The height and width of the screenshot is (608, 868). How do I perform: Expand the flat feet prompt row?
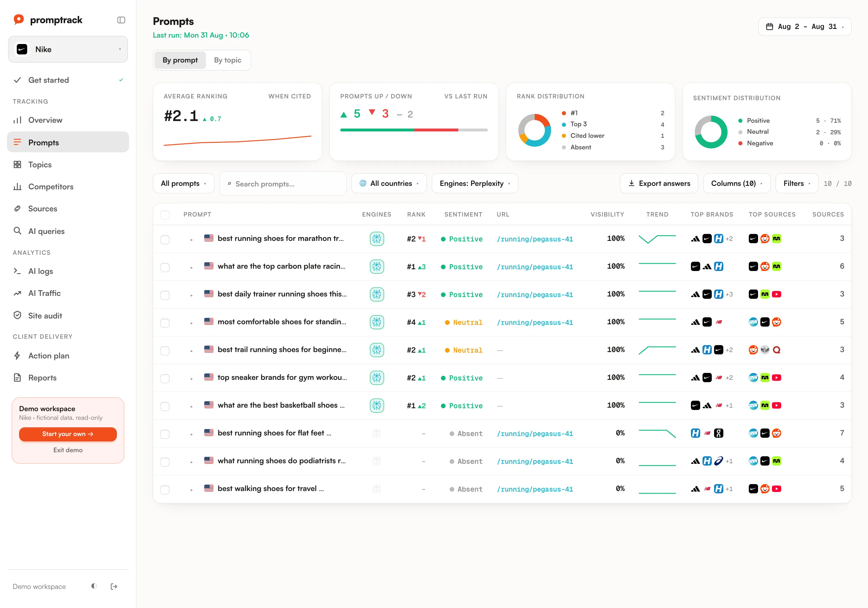click(x=191, y=434)
